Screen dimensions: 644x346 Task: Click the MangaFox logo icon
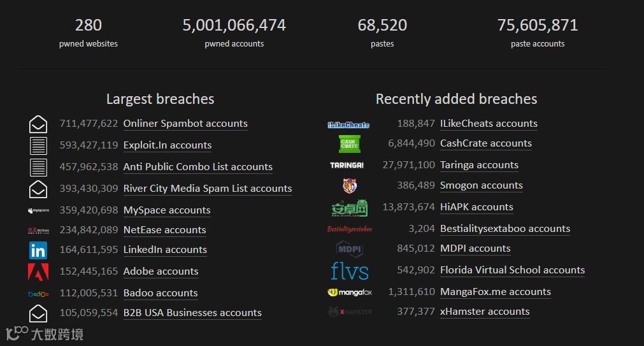(x=350, y=292)
